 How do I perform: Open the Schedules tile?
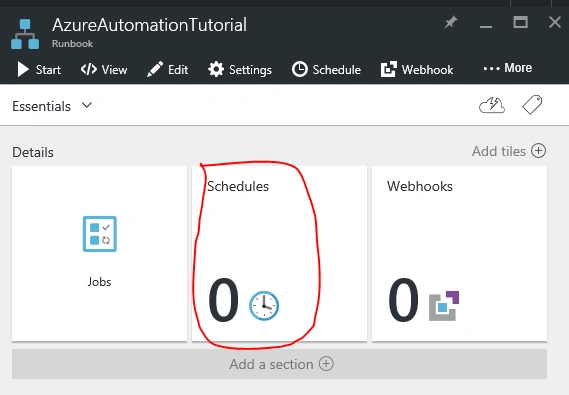pyautogui.click(x=279, y=254)
